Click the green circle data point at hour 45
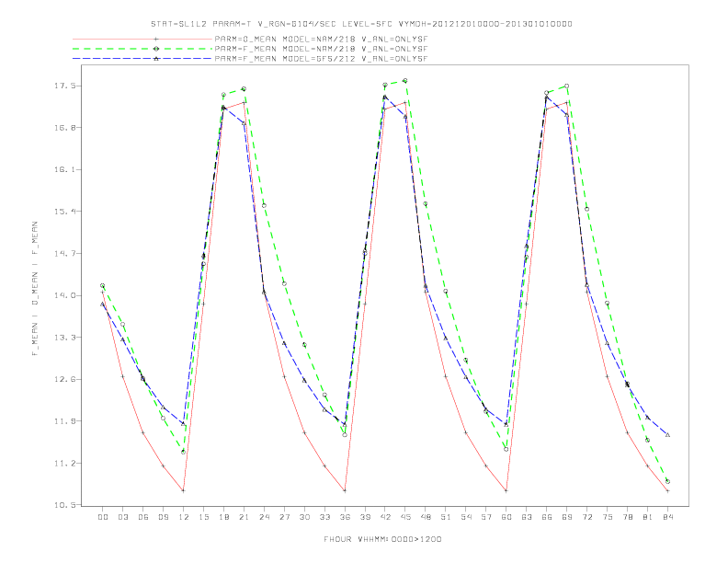 pos(405,81)
